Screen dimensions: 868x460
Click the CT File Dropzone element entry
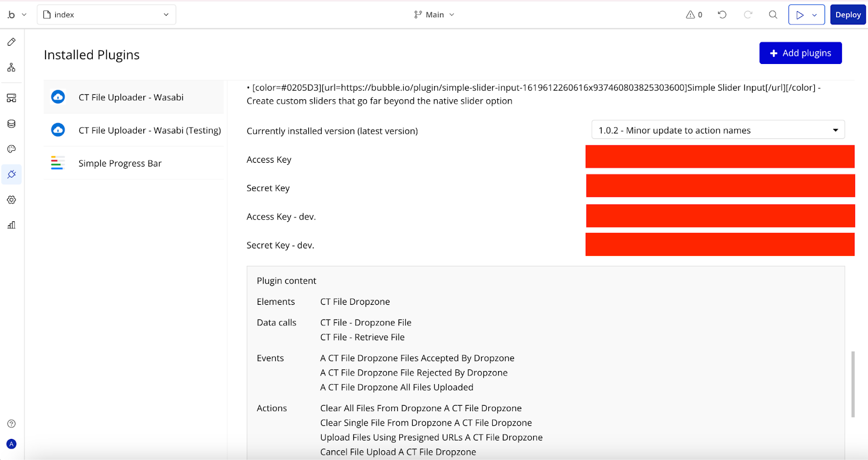[355, 302]
